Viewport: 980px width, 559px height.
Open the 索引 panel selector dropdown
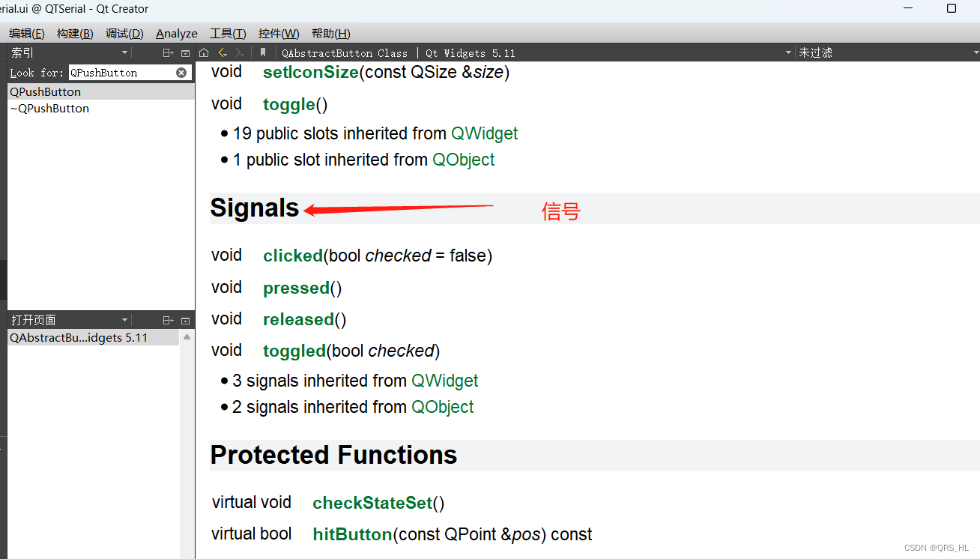click(125, 52)
